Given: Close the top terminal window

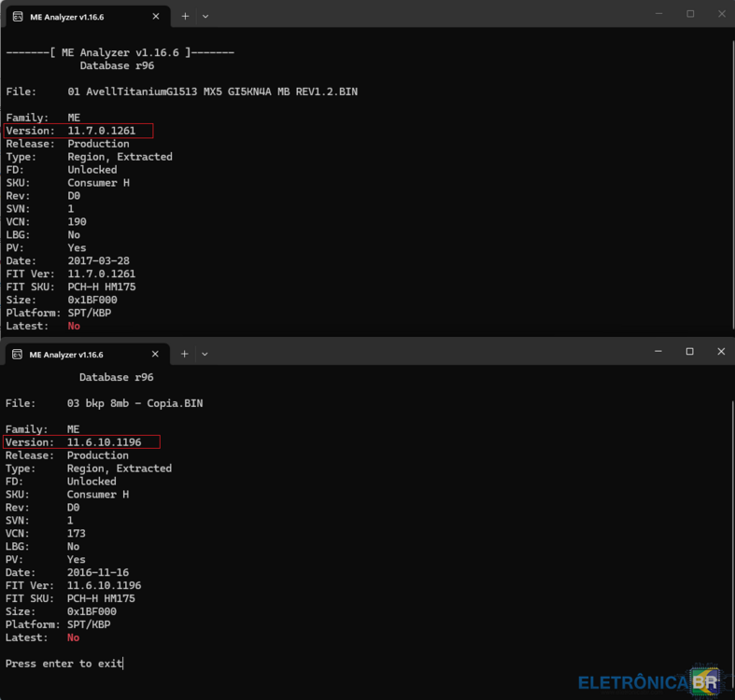Looking at the screenshot, I should 721,14.
